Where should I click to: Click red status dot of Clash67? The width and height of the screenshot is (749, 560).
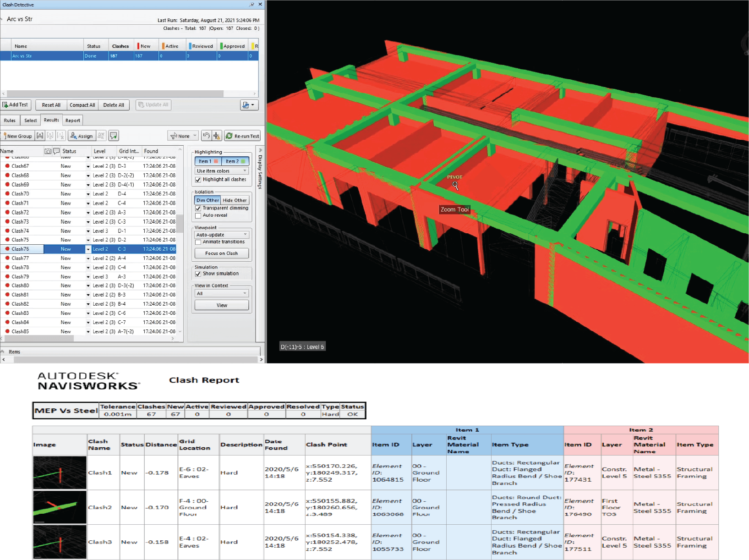7,166
